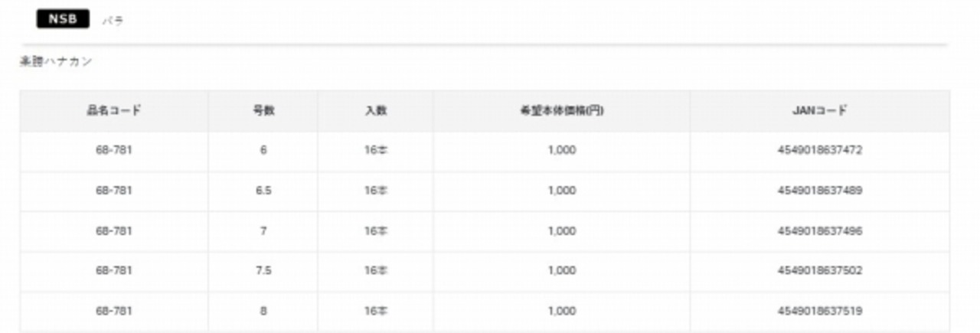980x333 pixels.
Task: Click 68-781 in the size 7 row
Action: coord(114,230)
